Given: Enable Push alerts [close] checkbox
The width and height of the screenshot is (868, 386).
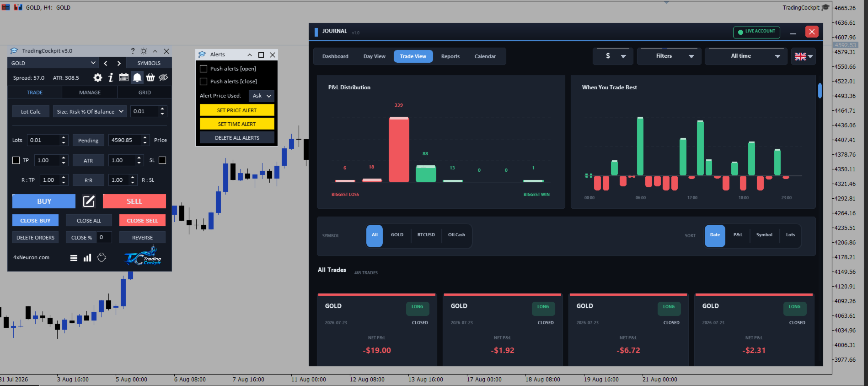Looking at the screenshot, I should click(204, 82).
